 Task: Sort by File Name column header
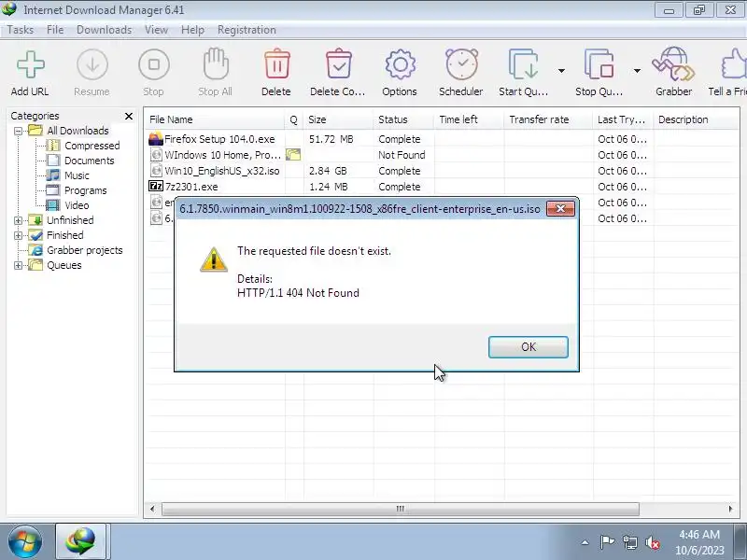[x=215, y=119]
